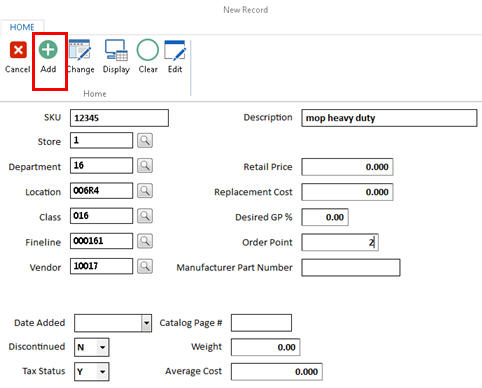Screen dimensions: 482x388
Task: Open the Department lookup magnifier
Action: (145, 166)
